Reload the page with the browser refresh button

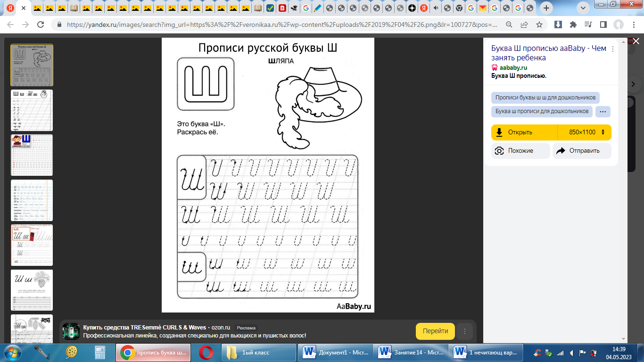tap(40, 25)
